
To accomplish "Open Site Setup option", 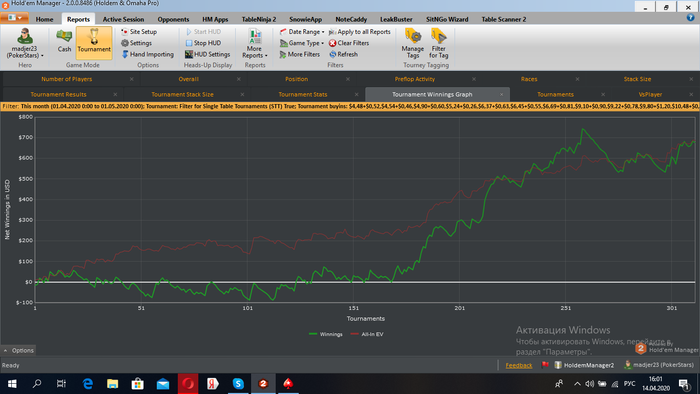I will (x=139, y=32).
